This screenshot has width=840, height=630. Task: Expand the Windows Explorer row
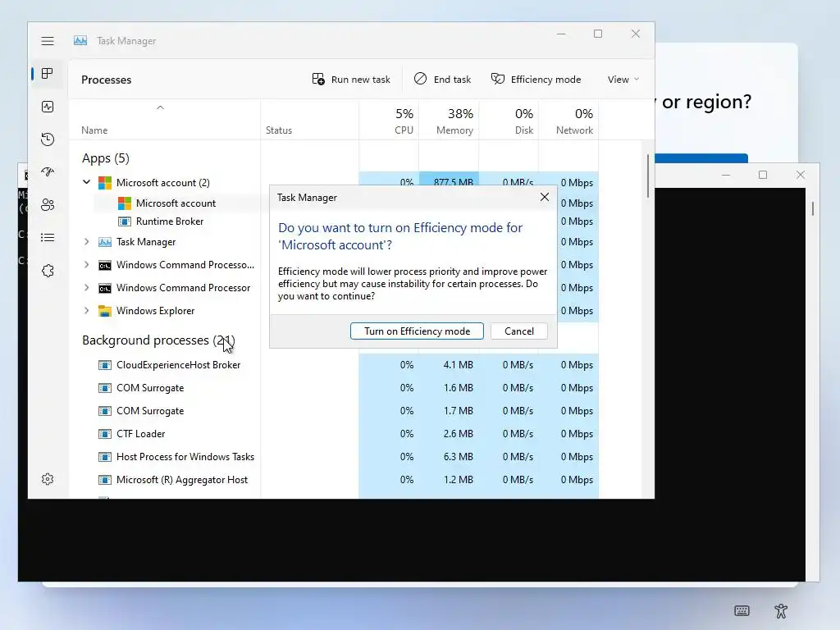tap(86, 311)
